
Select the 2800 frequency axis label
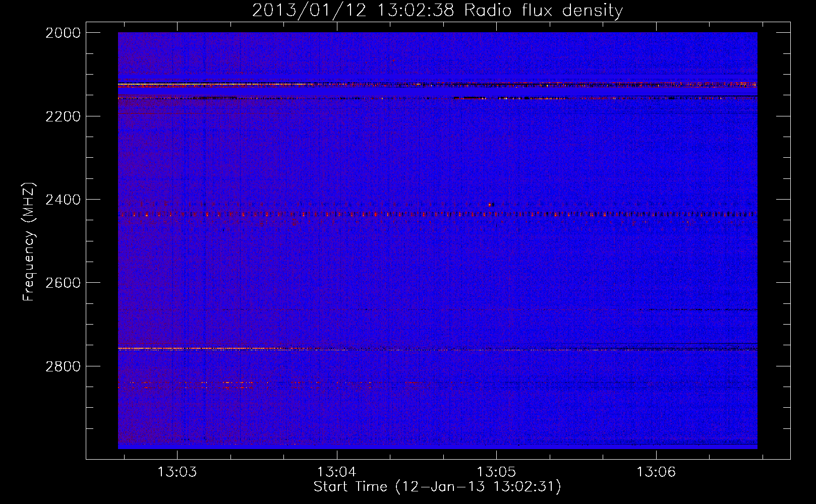tap(63, 366)
